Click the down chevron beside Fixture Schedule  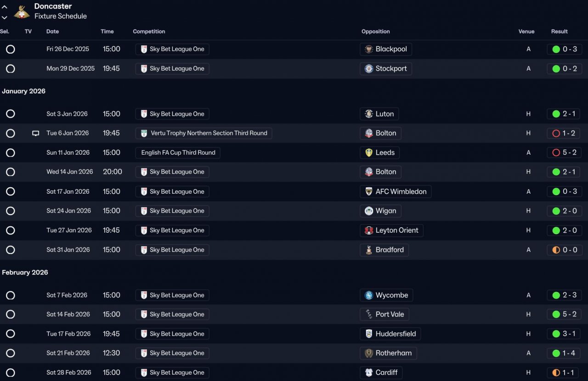click(5, 17)
